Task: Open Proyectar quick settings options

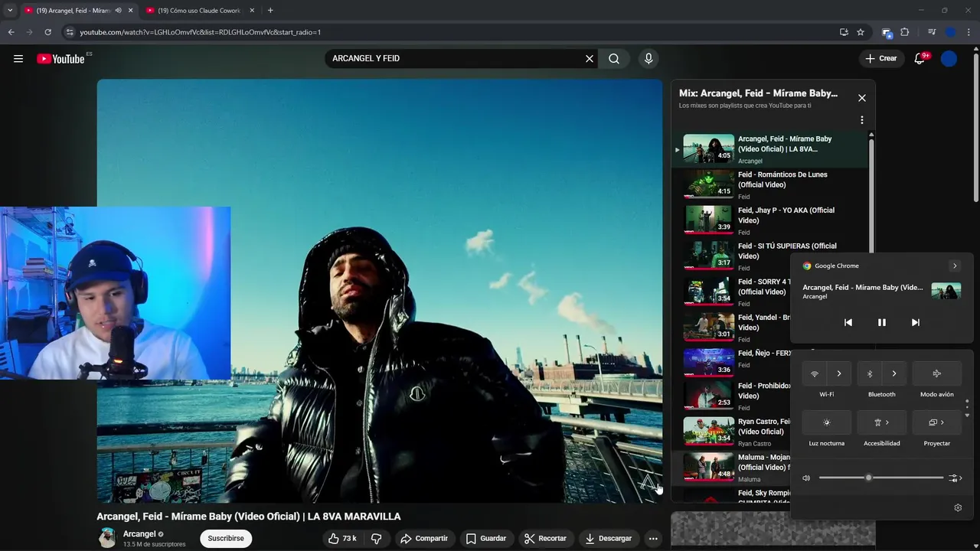Action: [937, 422]
